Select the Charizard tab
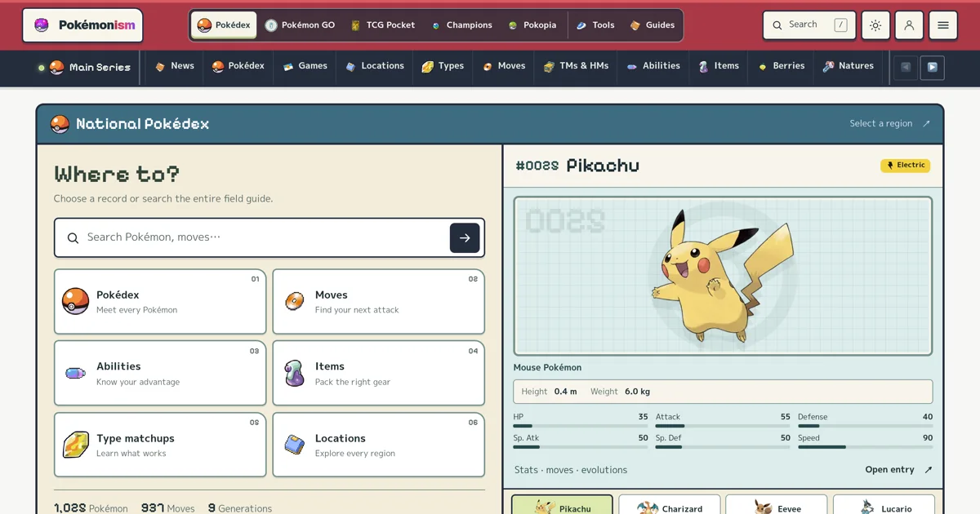Viewport: 980px width, 514px height. click(x=670, y=505)
